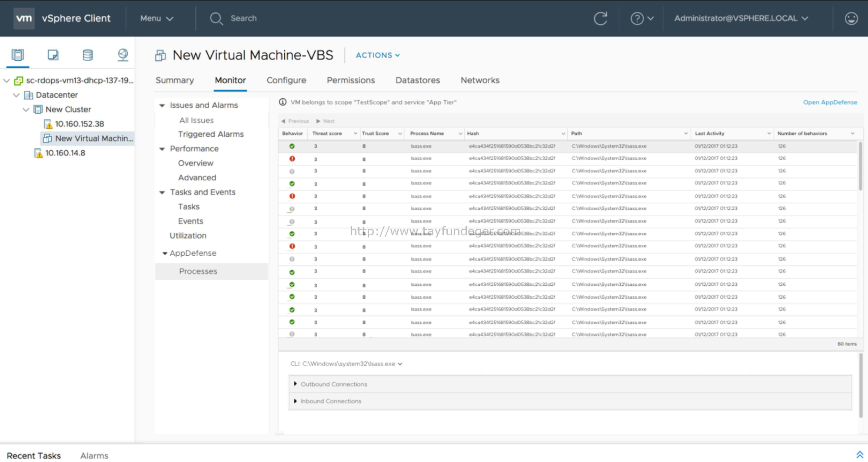Open the Storage inventory icon
The height and width of the screenshot is (462, 868).
click(88, 55)
